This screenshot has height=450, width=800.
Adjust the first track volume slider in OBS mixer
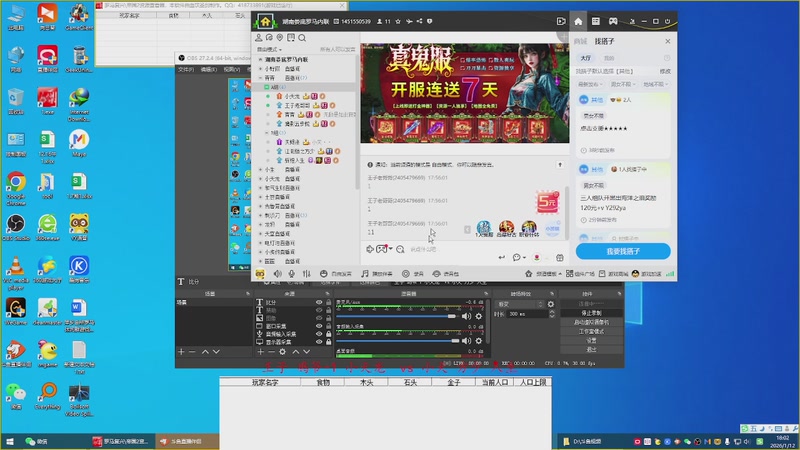(x=396, y=316)
